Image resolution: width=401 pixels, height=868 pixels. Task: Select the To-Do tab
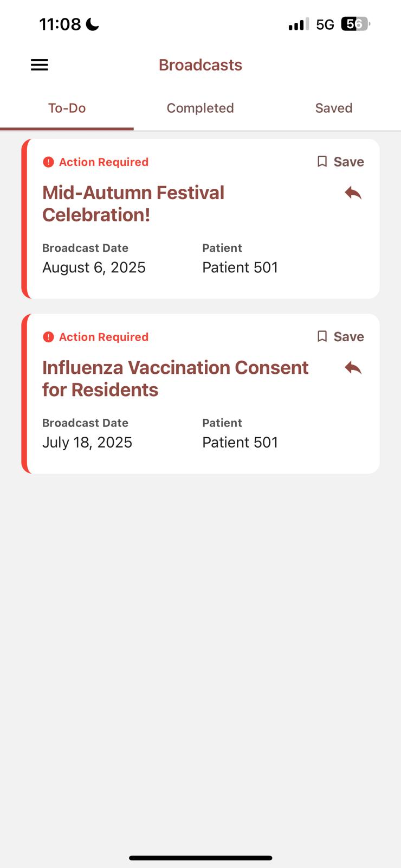(x=67, y=108)
